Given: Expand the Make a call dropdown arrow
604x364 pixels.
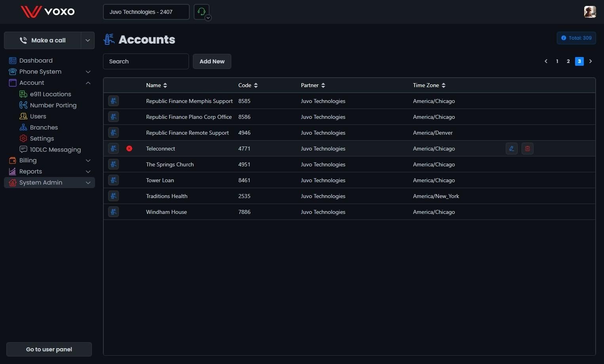Looking at the screenshot, I should pos(88,40).
